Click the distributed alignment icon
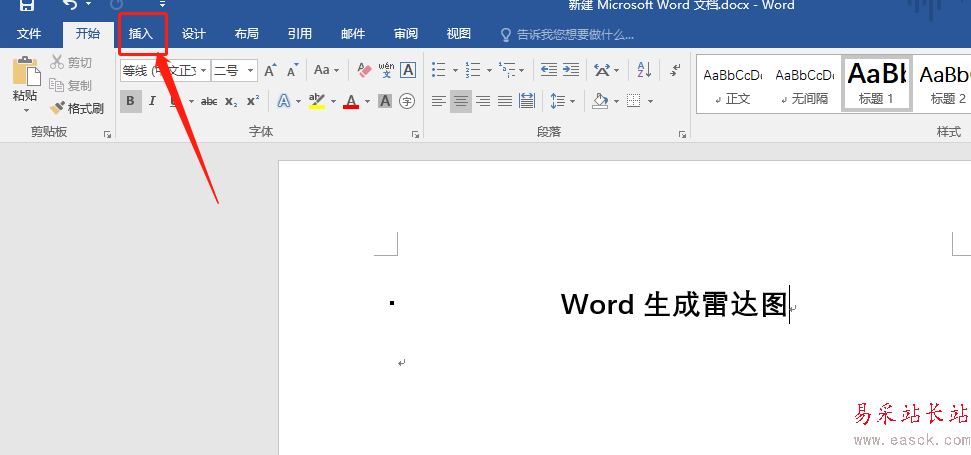This screenshot has width=971, height=455. (527, 100)
